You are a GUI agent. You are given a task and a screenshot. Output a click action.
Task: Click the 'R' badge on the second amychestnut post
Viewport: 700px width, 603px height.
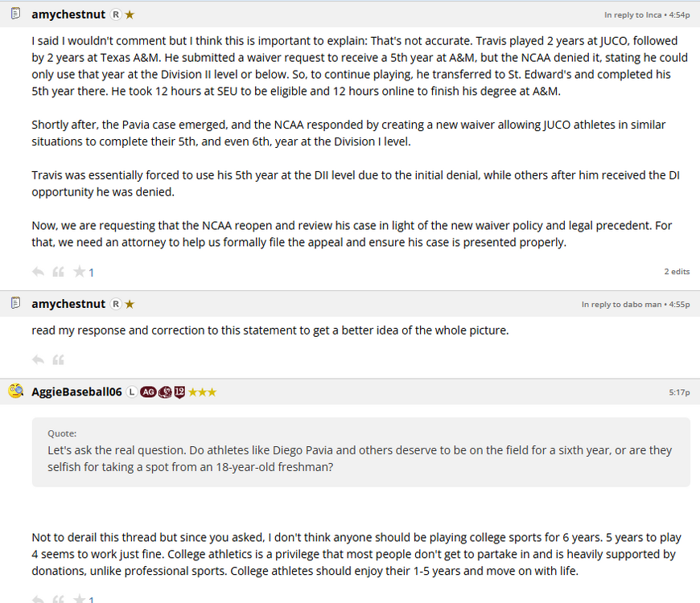(116, 304)
